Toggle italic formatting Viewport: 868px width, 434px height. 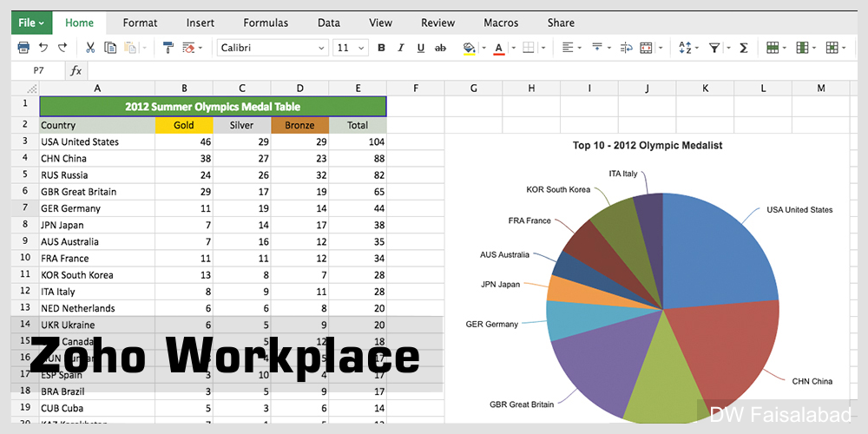click(401, 48)
